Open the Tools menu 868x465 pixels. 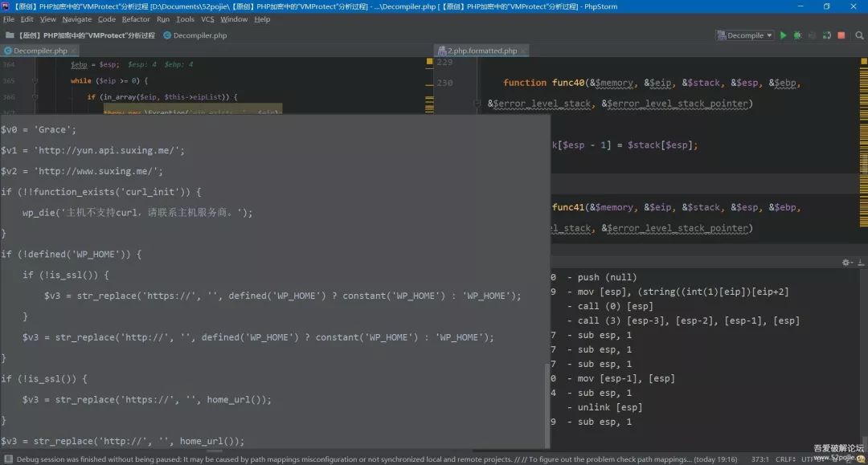click(x=185, y=19)
